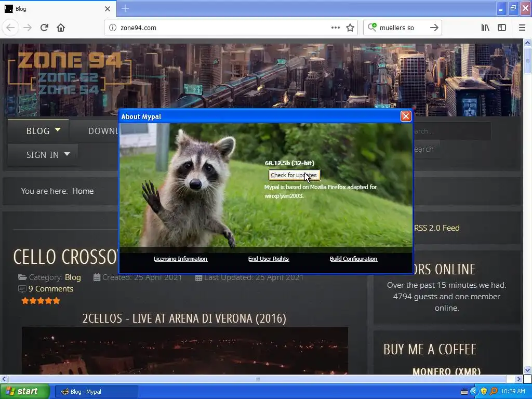Minimize the Mypal browser window

(x=501, y=8)
